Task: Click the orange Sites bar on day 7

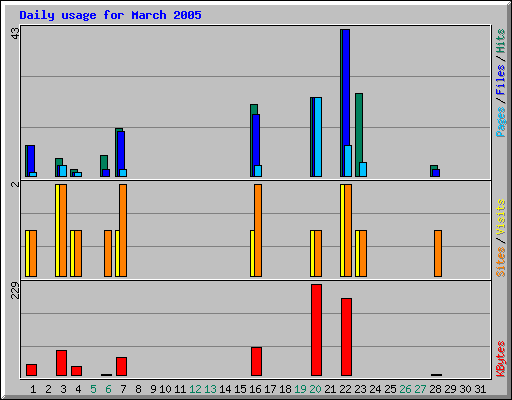Action: [x=123, y=230]
